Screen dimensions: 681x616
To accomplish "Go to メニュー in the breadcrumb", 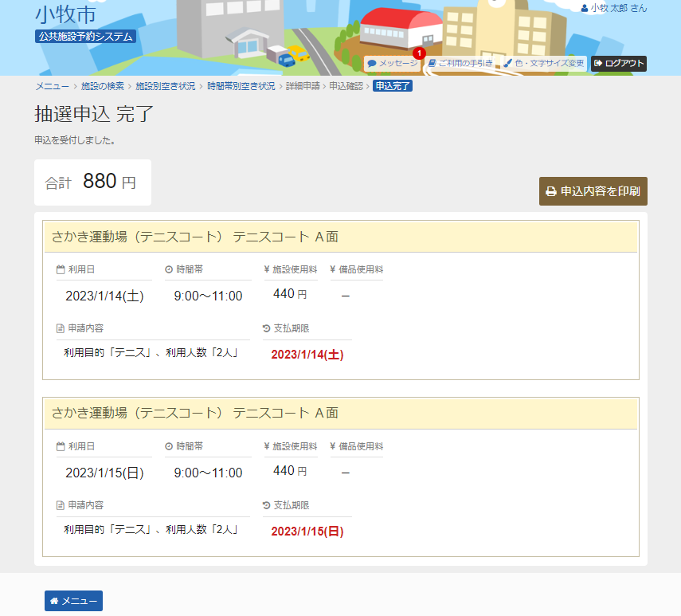I will [x=51, y=86].
